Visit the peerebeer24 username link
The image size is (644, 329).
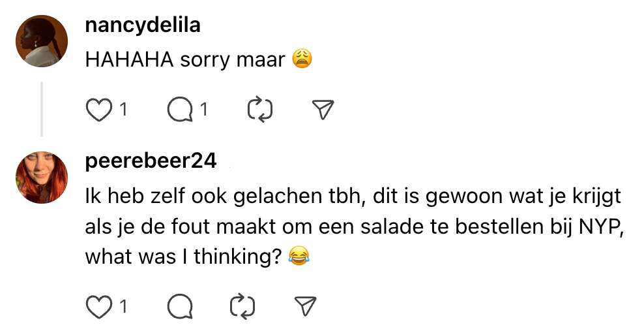151,162
